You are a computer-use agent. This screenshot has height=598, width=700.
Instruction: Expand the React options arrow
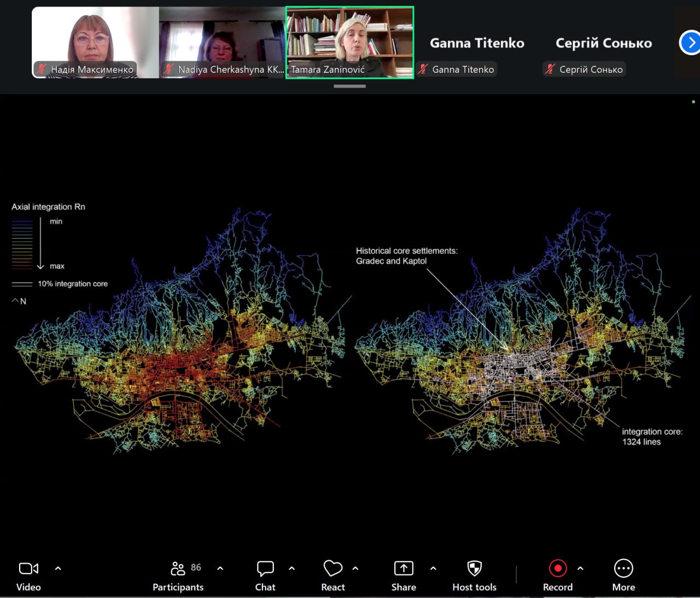coord(355,568)
